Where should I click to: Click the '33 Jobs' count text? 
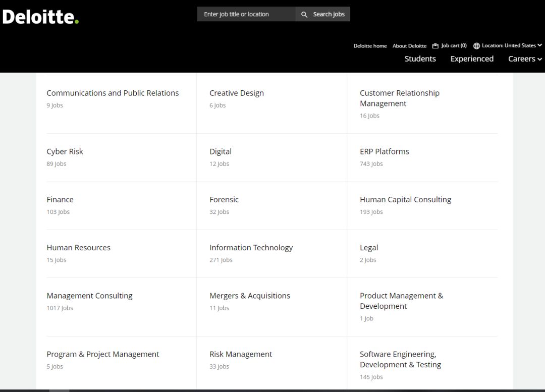[219, 367]
